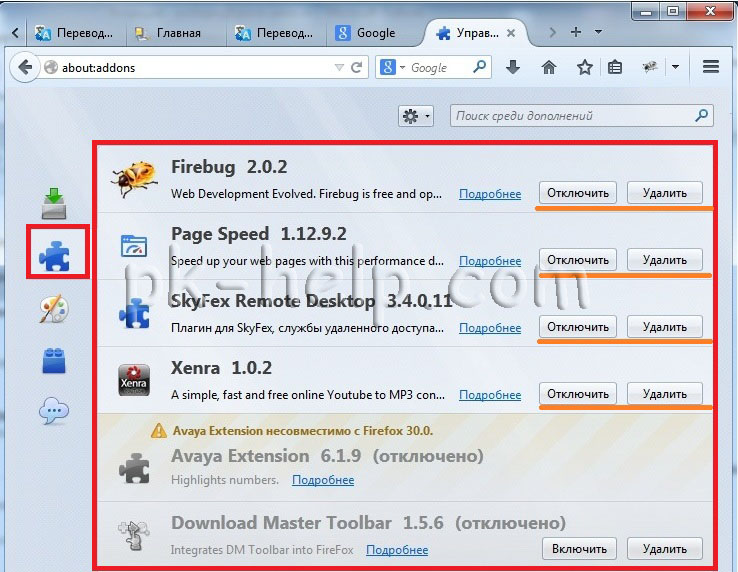Click the magnifier in Google search box

tap(480, 67)
